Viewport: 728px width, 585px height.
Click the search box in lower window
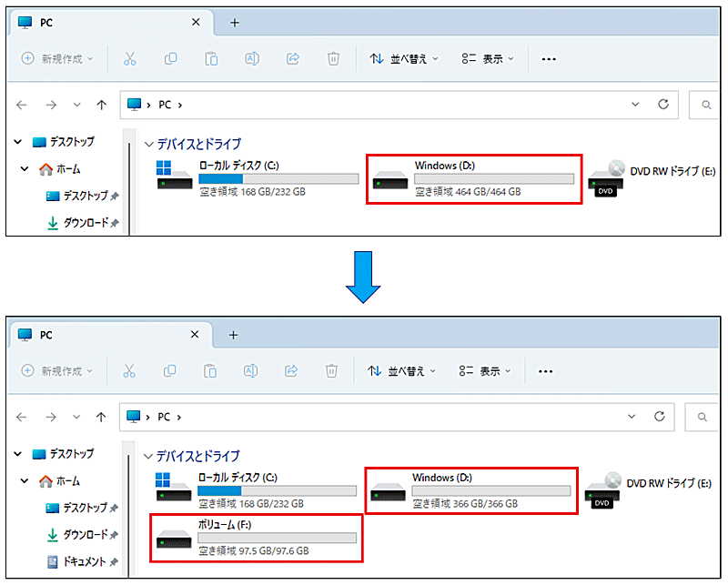(702, 417)
